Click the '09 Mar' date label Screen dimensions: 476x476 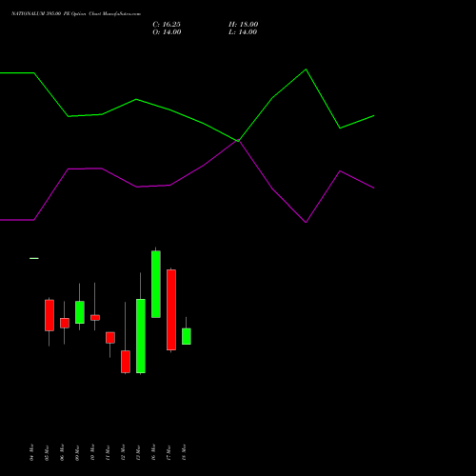[x=77, y=452]
